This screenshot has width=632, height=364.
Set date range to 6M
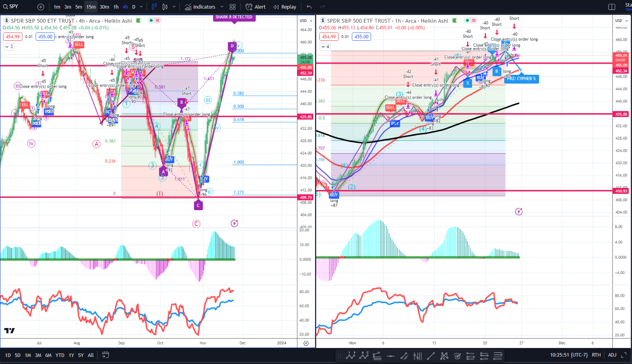point(48,355)
